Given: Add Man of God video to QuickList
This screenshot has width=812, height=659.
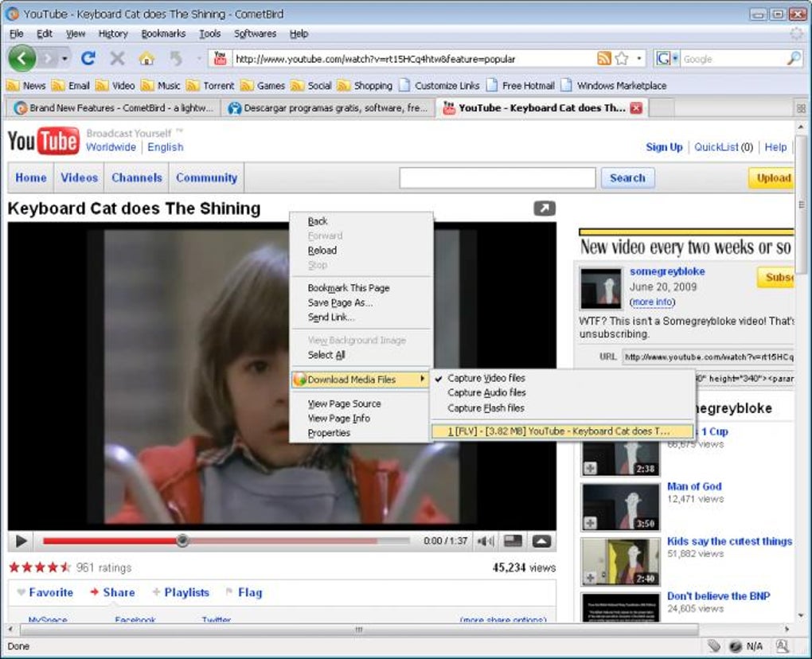Looking at the screenshot, I should pyautogui.click(x=590, y=524).
